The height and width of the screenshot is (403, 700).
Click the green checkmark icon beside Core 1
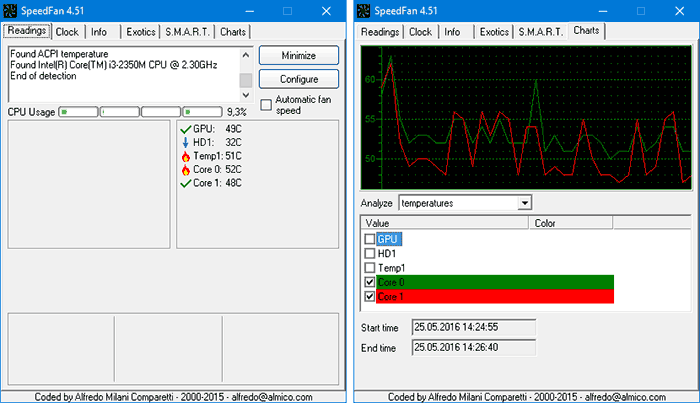[186, 183]
